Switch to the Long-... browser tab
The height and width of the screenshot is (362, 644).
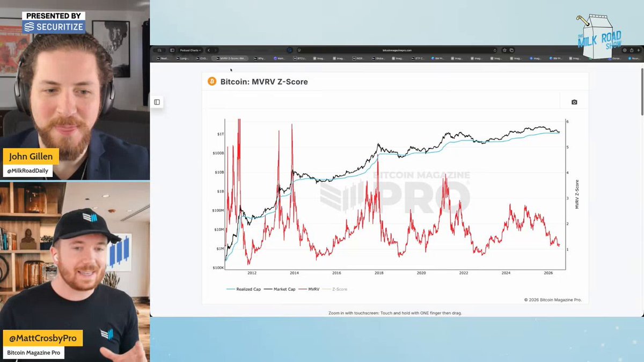point(182,58)
